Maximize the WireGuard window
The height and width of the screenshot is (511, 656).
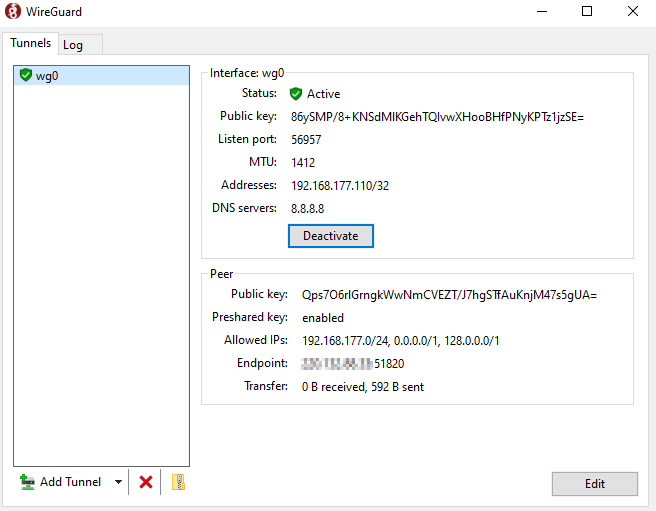click(x=587, y=12)
